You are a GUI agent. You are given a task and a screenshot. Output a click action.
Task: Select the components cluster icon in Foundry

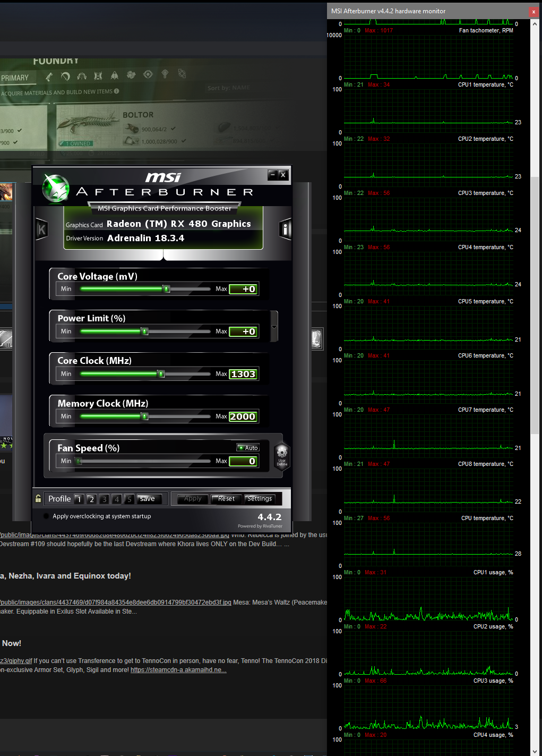pos(131,75)
